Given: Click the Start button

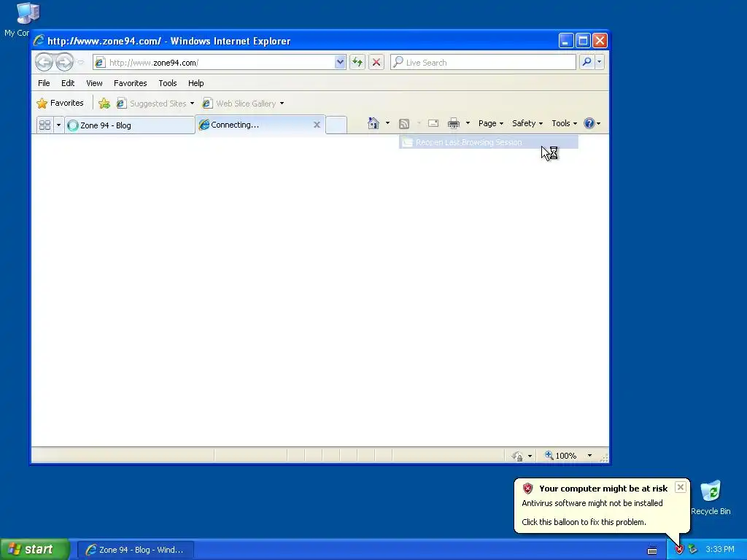Looking at the screenshot, I should pos(35,549).
